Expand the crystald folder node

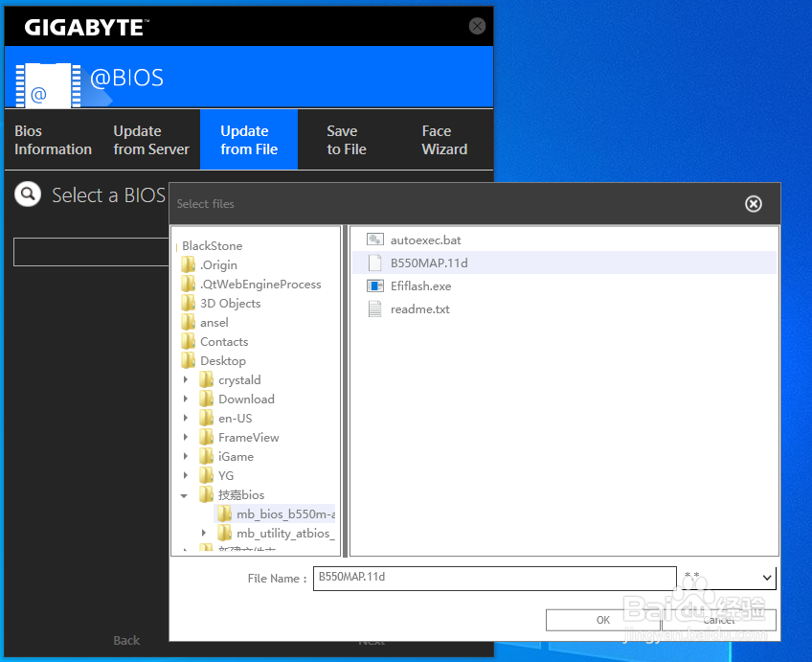click(x=186, y=379)
